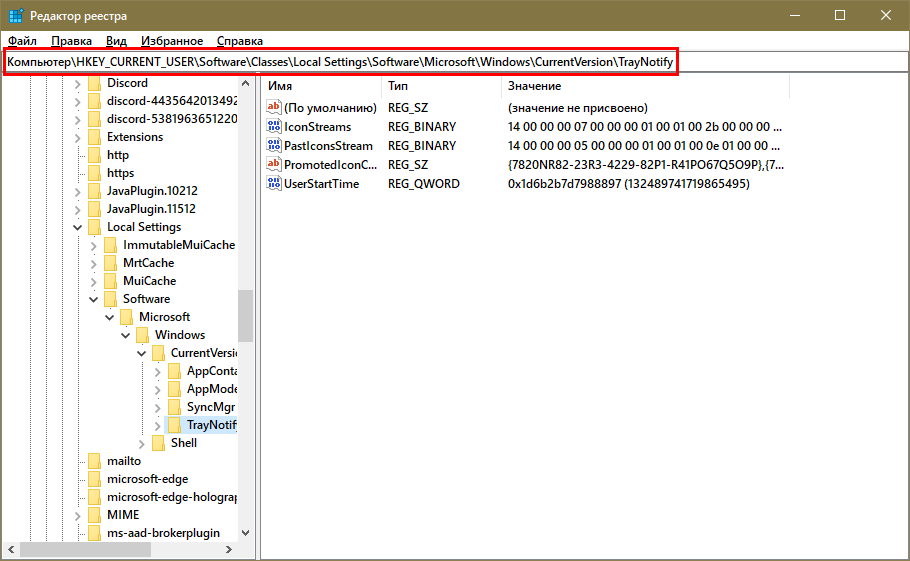Open the Файл menu

tap(22, 41)
